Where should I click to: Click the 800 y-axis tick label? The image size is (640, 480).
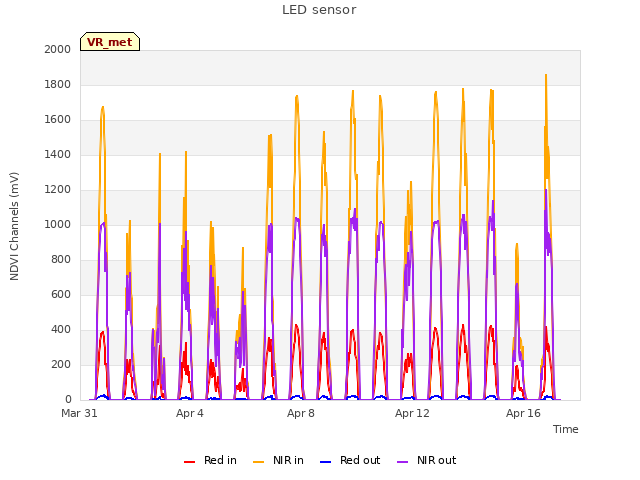click(x=61, y=260)
